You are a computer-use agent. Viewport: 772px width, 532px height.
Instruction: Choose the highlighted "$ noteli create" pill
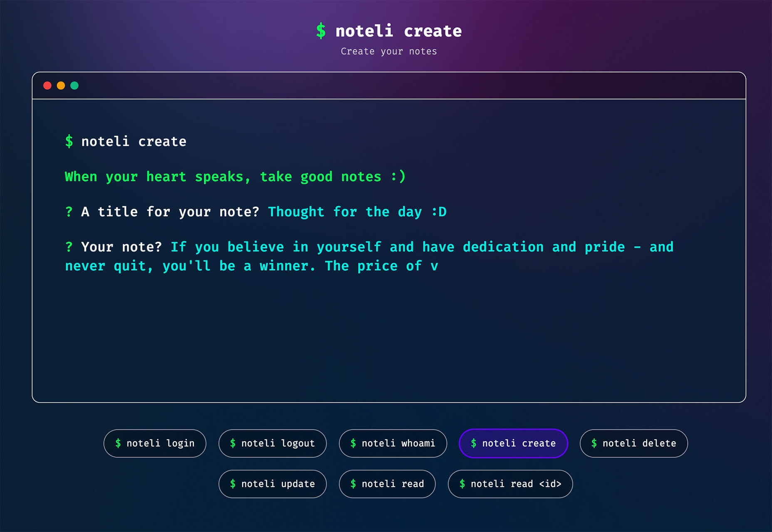513,443
